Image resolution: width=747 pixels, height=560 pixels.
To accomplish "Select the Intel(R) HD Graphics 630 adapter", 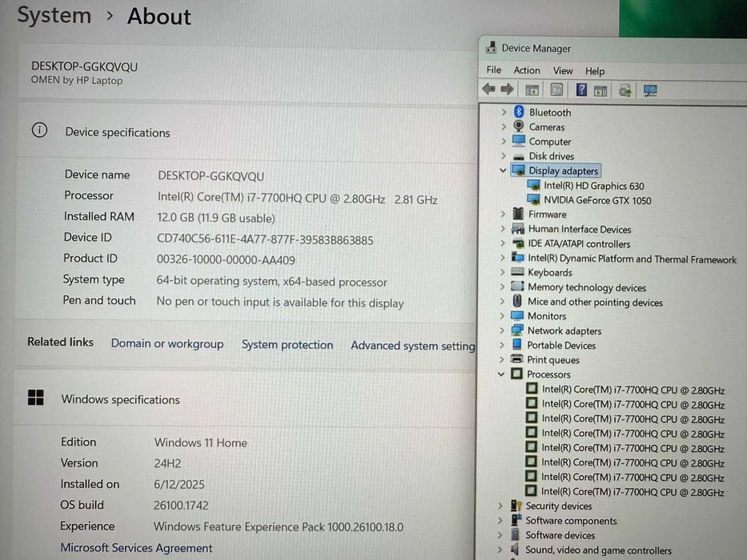I will pos(593,186).
